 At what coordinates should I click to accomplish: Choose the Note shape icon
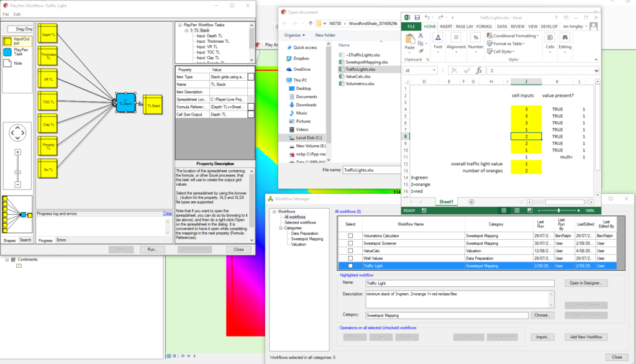pos(8,63)
